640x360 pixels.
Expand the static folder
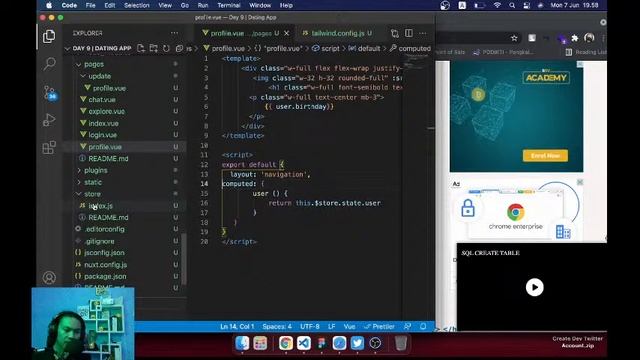coord(93,182)
